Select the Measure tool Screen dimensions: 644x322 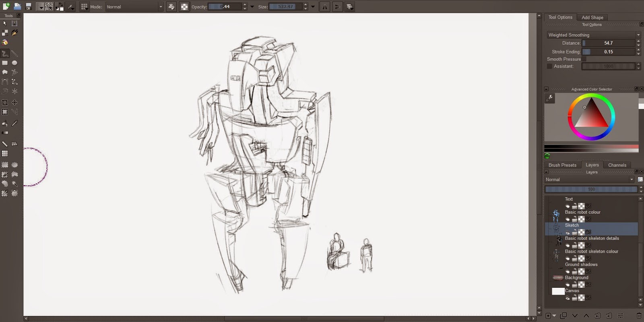tap(5, 144)
